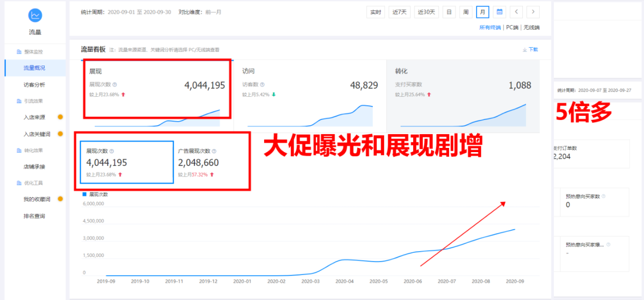Screen dimensions: 644x300
Task: Toggle 展现次数 legend in the chart
Action: [96, 194]
